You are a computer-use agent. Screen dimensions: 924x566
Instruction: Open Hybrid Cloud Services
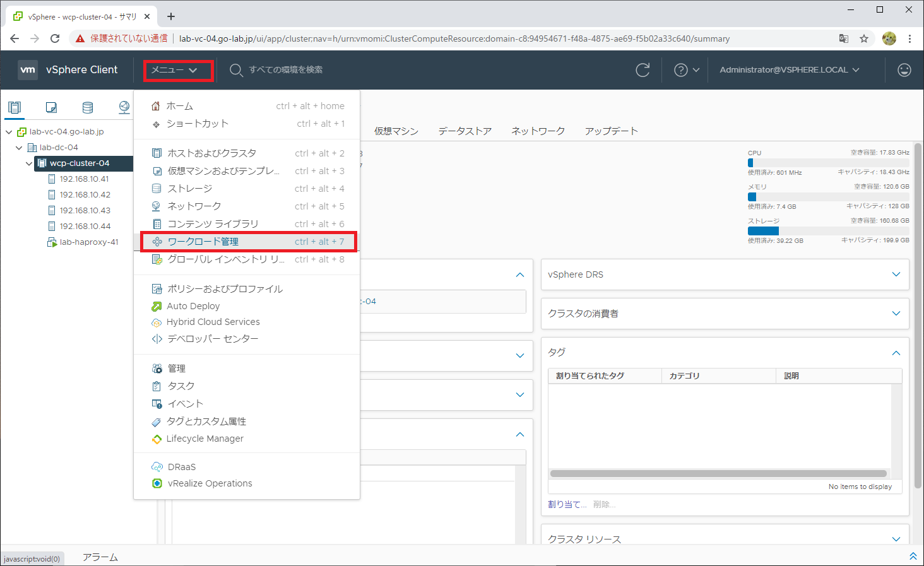(x=247, y=322)
